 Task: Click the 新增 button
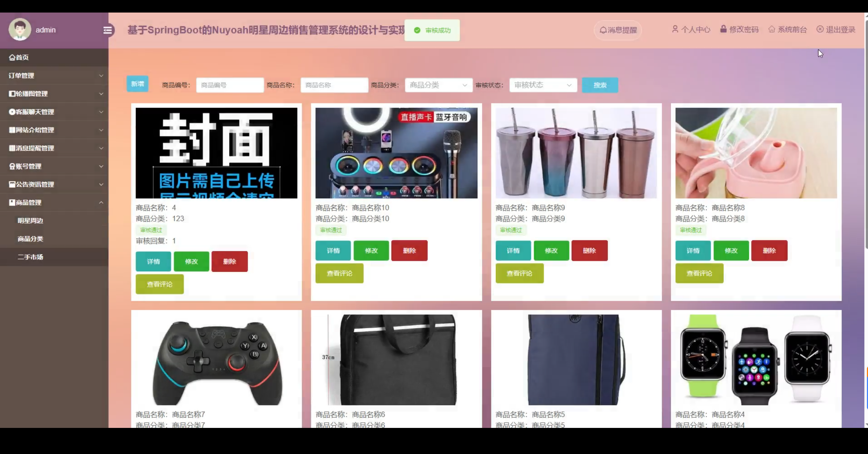137,84
